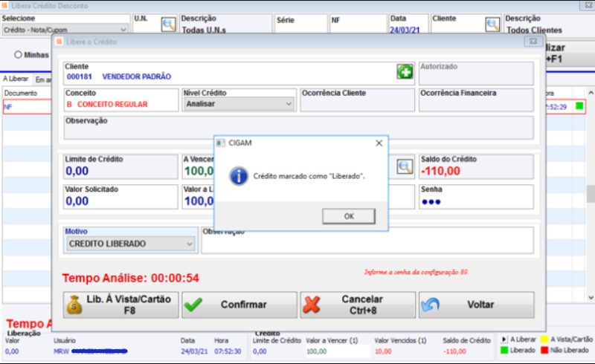Open the magnifier lookup beside Saldo do Crédito
Screen dimensions: 595x364
(x=405, y=166)
